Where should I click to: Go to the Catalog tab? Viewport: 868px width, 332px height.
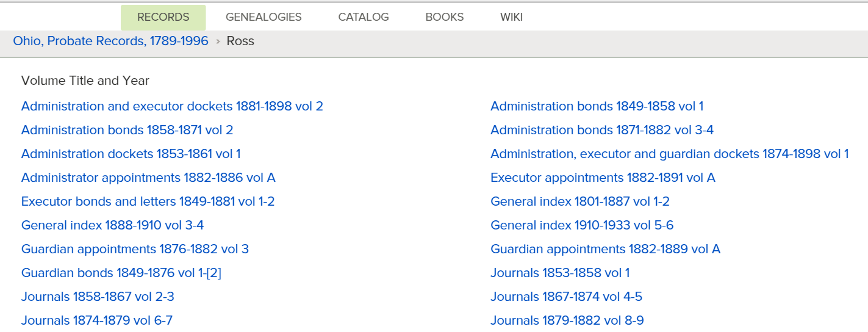[364, 17]
